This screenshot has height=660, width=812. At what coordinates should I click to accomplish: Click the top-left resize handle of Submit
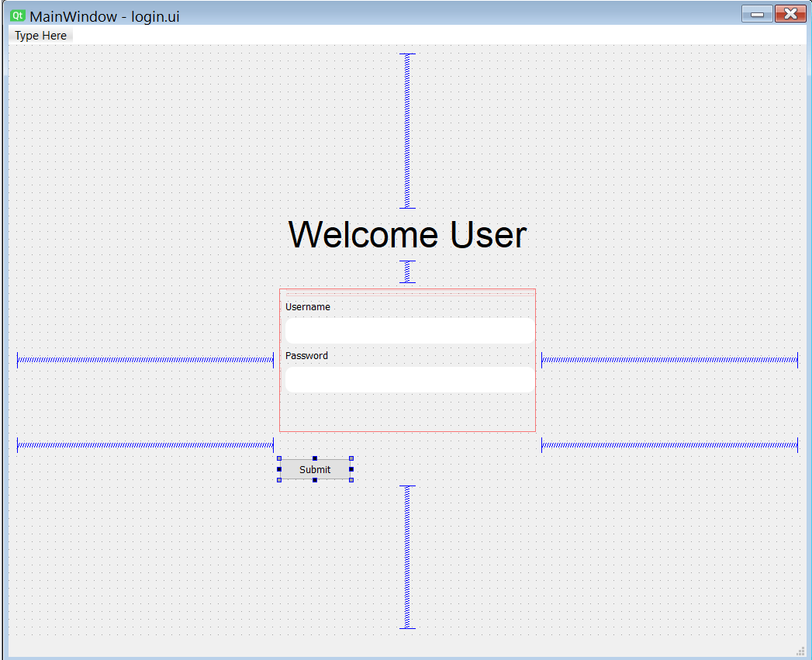click(278, 458)
